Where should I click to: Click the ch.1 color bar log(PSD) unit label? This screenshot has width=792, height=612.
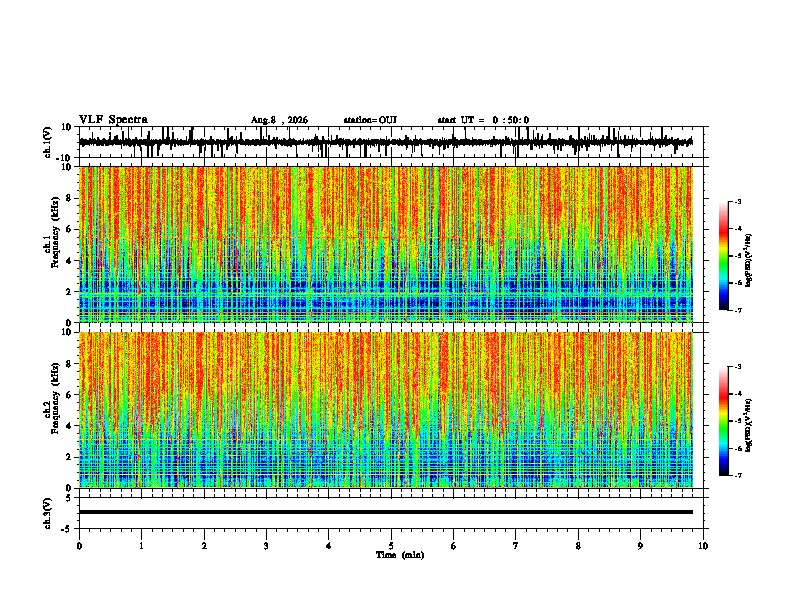click(x=749, y=260)
